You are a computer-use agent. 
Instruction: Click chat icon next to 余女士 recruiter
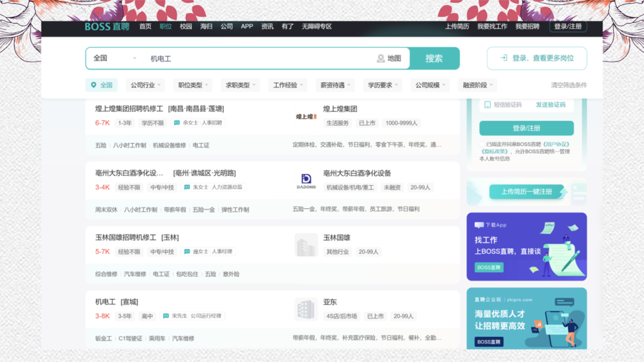pos(177,123)
